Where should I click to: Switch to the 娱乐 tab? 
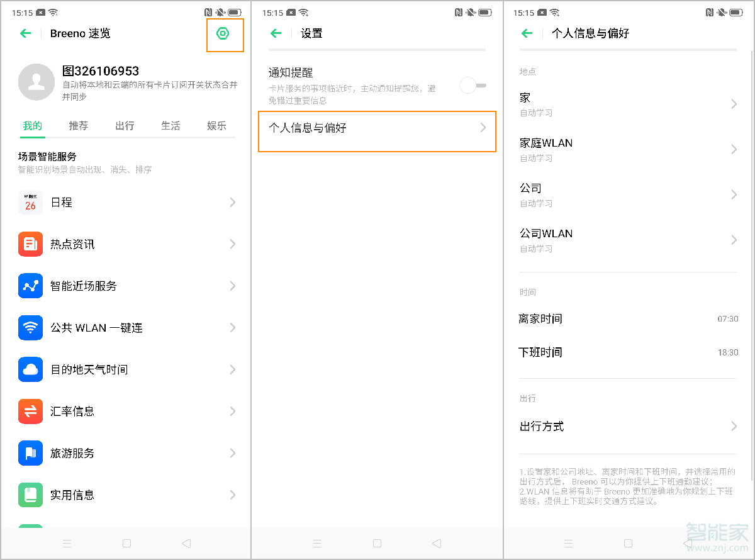point(216,126)
